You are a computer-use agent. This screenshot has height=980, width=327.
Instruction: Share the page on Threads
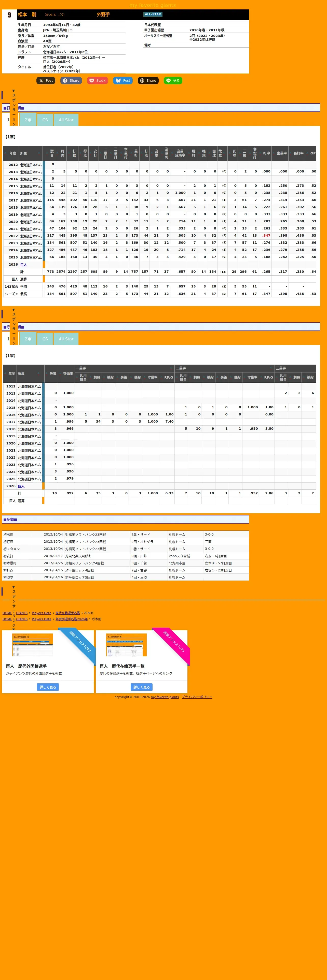pyautogui.click(x=148, y=81)
